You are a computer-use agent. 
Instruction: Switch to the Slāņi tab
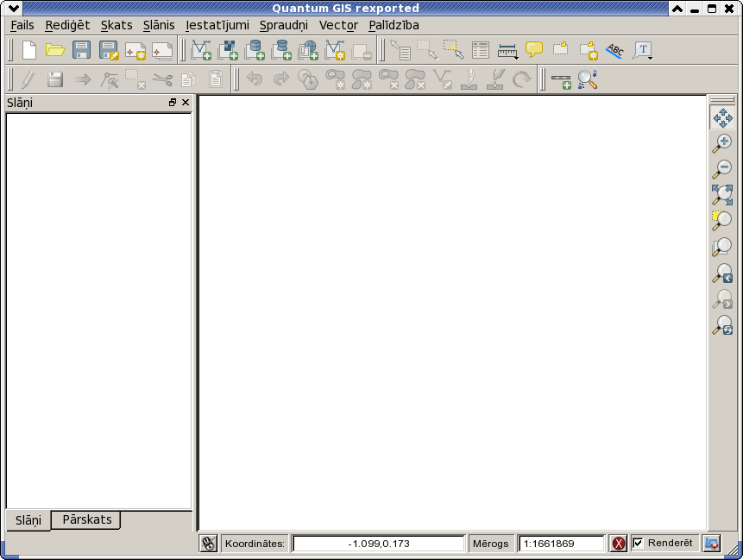pyautogui.click(x=28, y=520)
